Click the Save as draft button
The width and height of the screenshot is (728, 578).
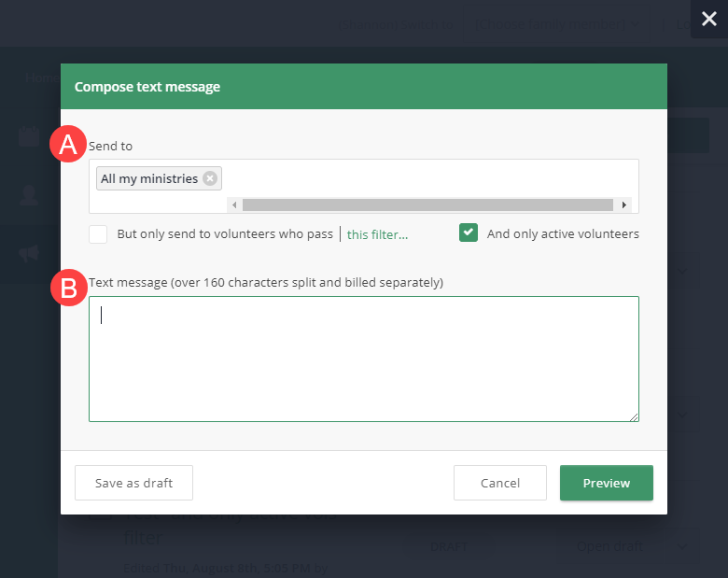coord(133,483)
